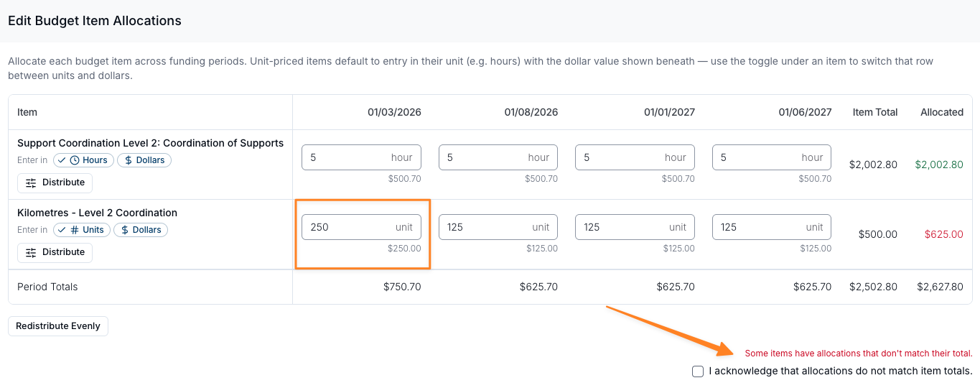Edit Kilometres units for 01/01/2027
The width and height of the screenshot is (980, 388).
click(x=635, y=227)
